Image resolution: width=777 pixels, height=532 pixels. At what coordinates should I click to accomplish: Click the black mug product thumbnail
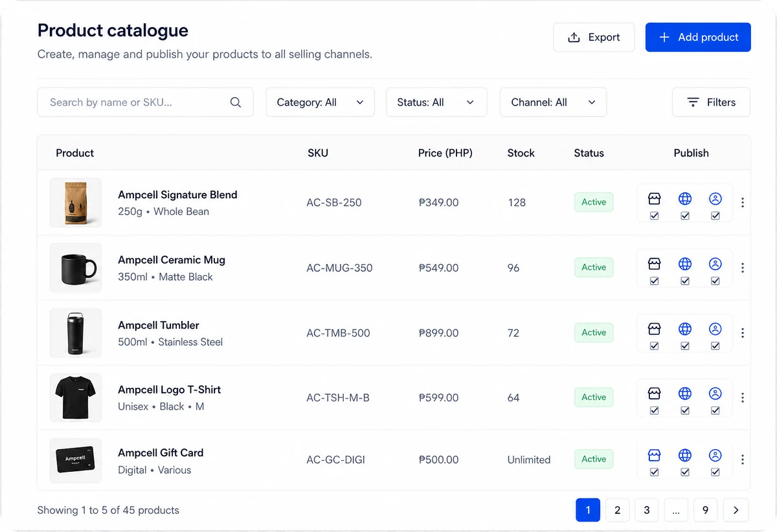click(x=76, y=268)
